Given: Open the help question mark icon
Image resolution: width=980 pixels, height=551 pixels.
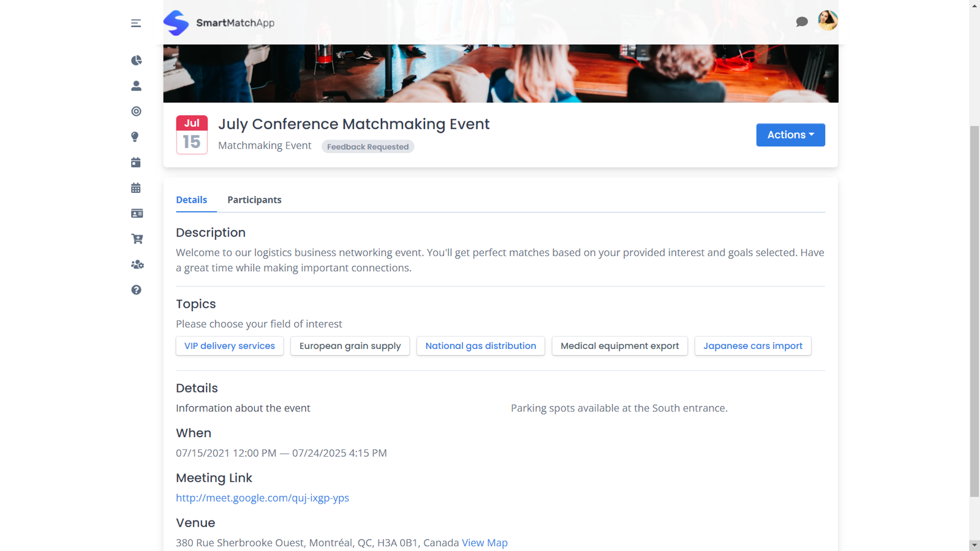Looking at the screenshot, I should (136, 290).
